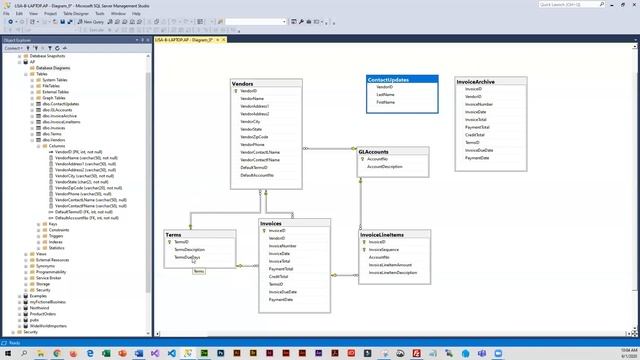Click the Invoices table header in diagram

pyautogui.click(x=294, y=223)
